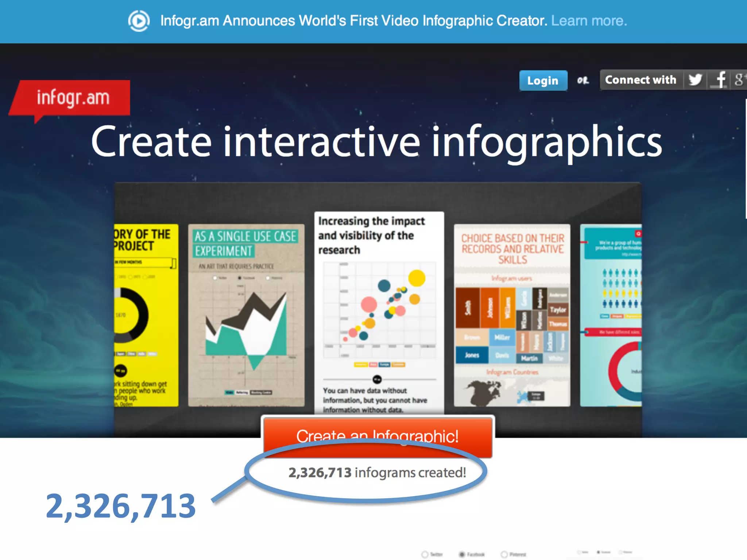Open the Single Use Case Experiment thumbnail

pyautogui.click(x=246, y=315)
